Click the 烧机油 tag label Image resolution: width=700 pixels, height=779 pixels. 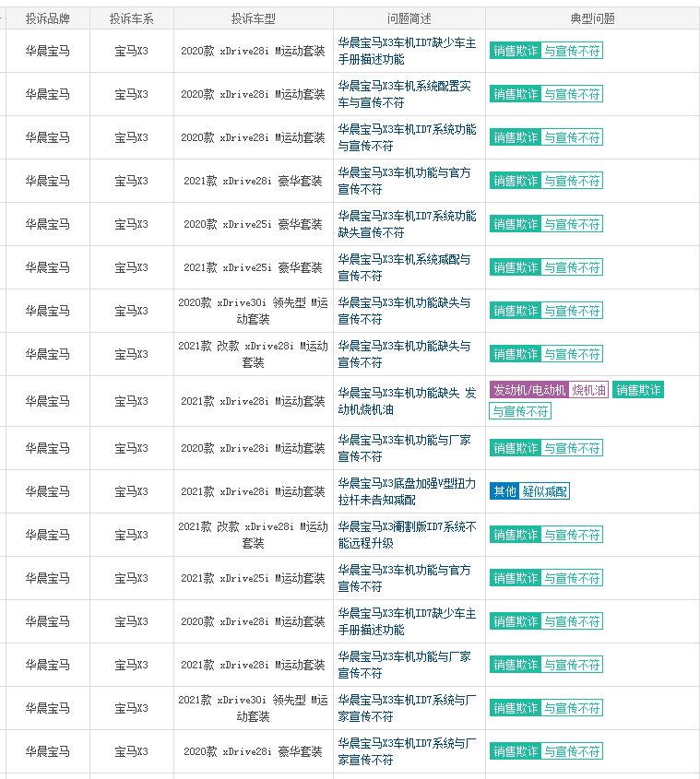(588, 390)
